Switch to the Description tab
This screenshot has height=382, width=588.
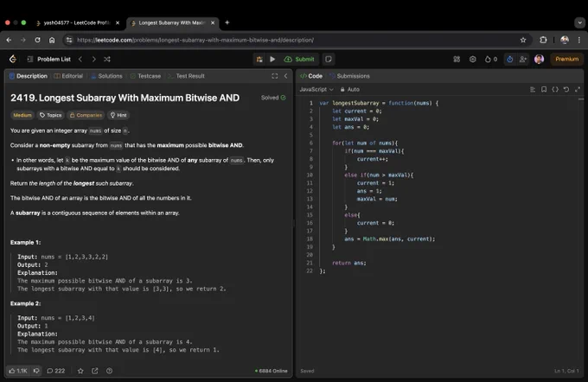(29, 76)
